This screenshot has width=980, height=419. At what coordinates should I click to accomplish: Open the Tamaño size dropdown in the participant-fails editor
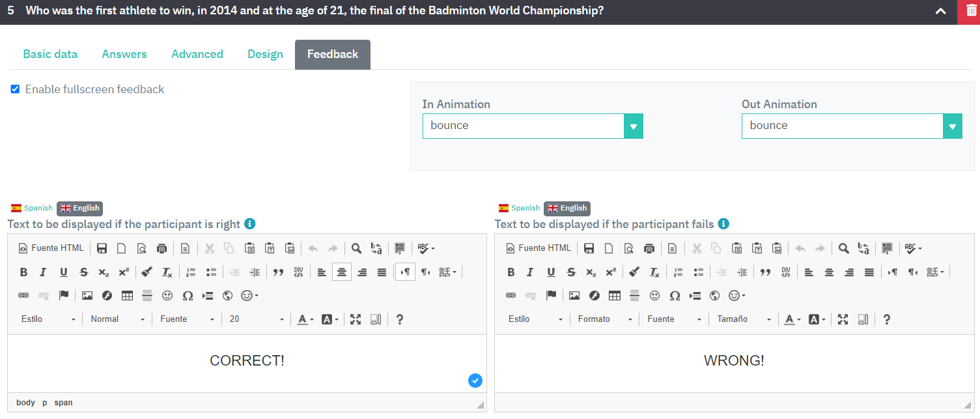744,319
